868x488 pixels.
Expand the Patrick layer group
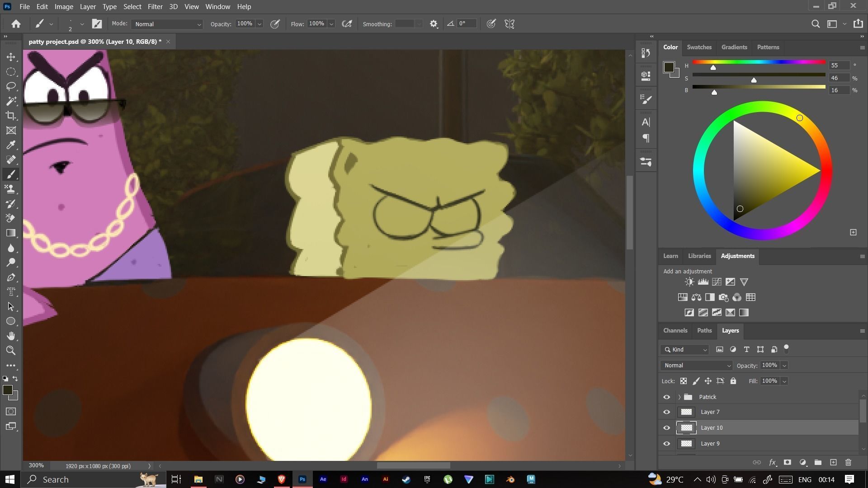(x=679, y=397)
